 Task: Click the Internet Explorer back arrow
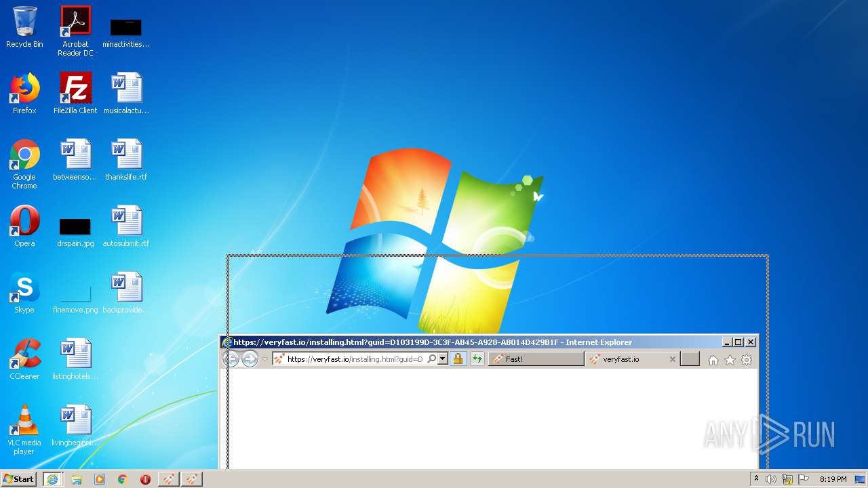pyautogui.click(x=231, y=359)
